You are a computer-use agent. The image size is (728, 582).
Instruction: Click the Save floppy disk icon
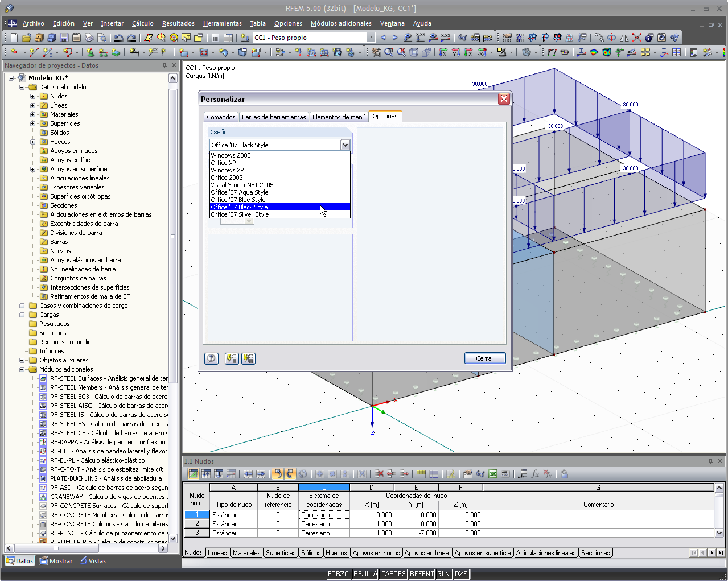coord(64,38)
